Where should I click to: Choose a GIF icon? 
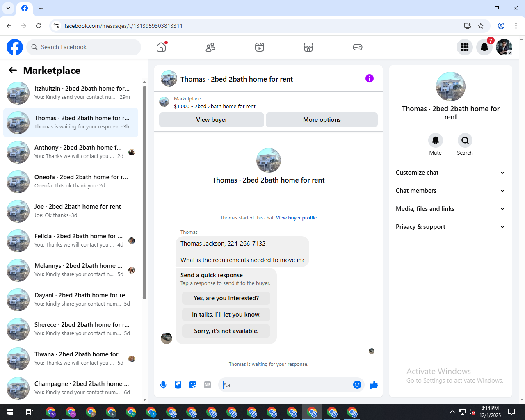tap(208, 385)
